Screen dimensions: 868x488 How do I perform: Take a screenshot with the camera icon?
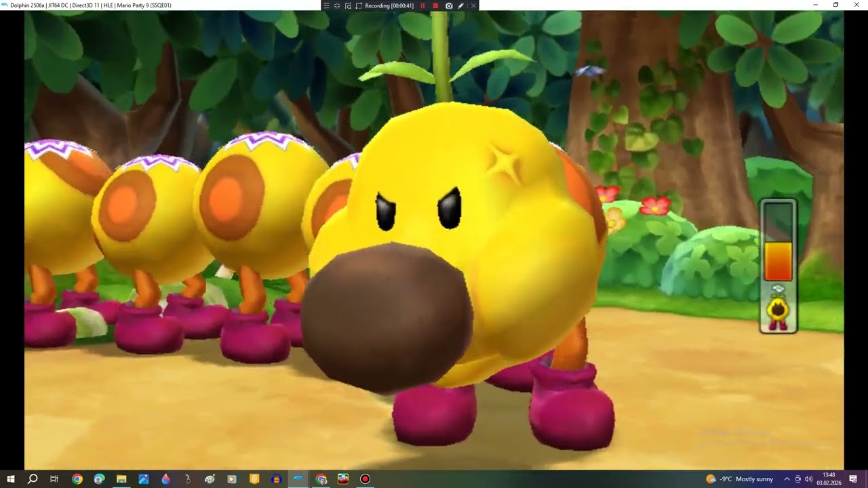tap(449, 5)
